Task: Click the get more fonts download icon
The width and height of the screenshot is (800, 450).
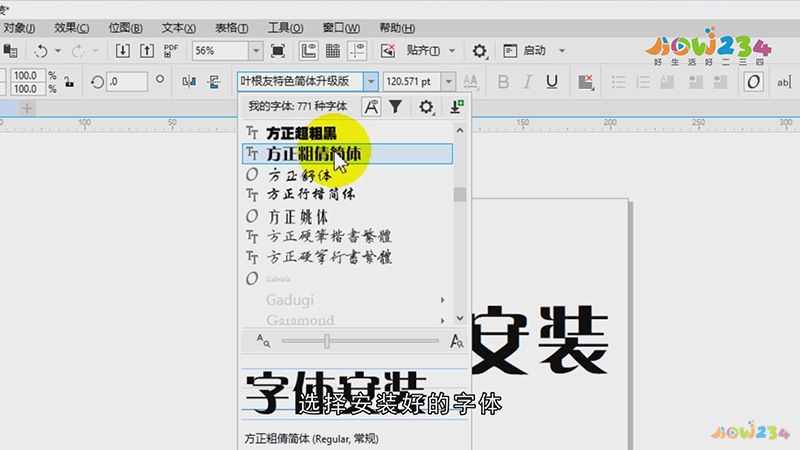Action: click(457, 107)
